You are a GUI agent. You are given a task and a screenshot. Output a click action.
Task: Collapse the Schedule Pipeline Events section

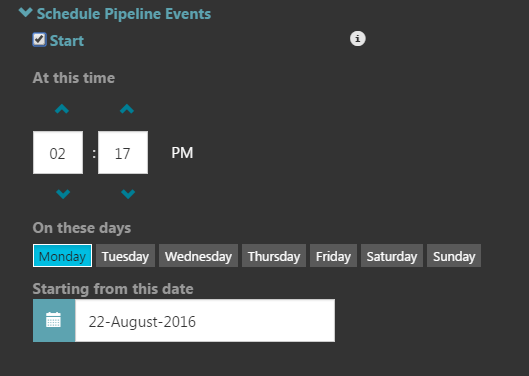(26, 13)
